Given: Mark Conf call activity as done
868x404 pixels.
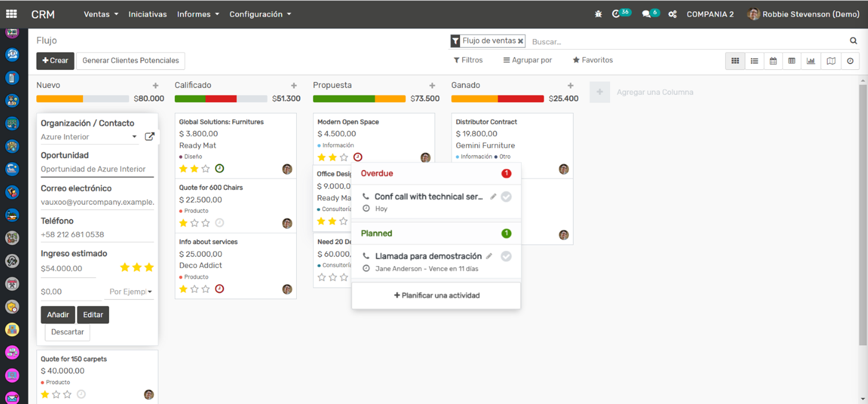Looking at the screenshot, I should point(506,197).
